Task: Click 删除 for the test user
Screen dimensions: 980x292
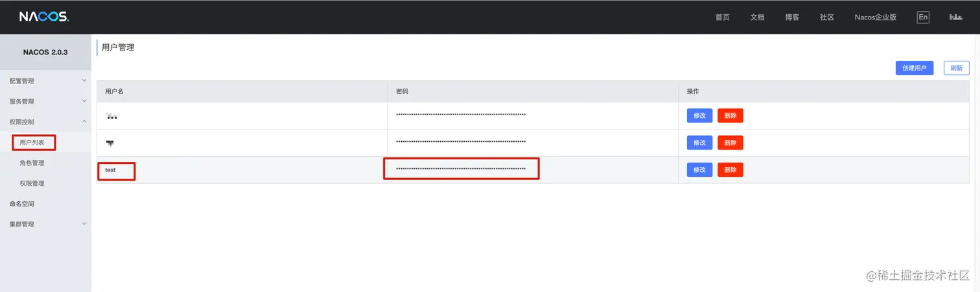Action: tap(730, 170)
